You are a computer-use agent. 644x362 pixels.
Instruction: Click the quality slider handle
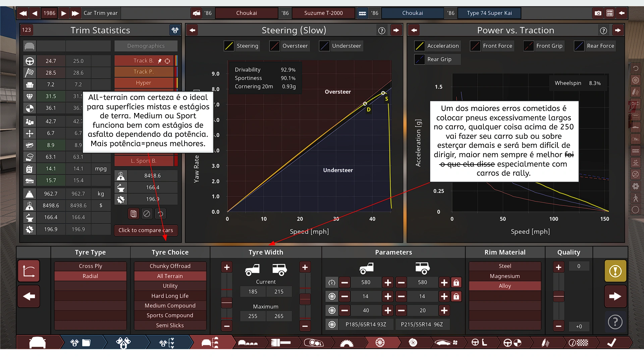[x=558, y=296]
